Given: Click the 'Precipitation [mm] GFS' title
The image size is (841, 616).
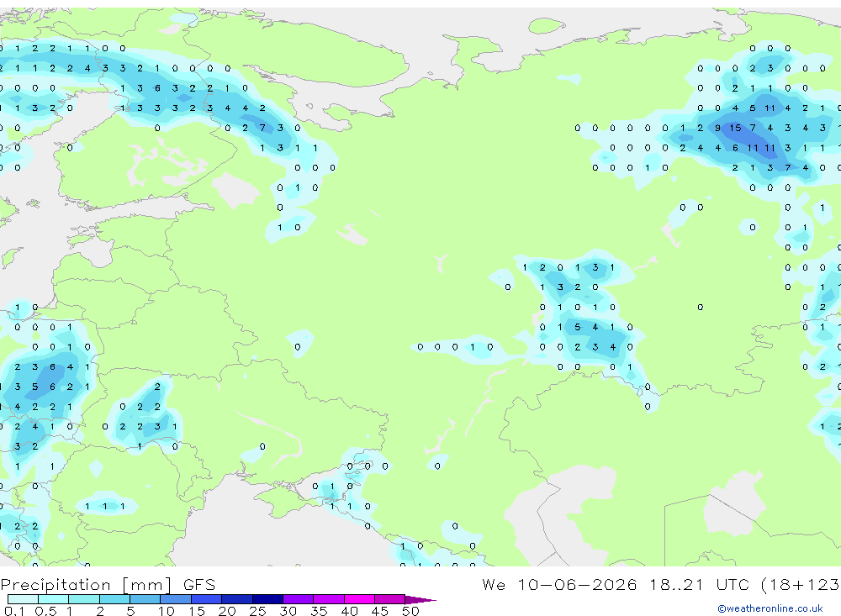Looking at the screenshot, I should 108,585.
